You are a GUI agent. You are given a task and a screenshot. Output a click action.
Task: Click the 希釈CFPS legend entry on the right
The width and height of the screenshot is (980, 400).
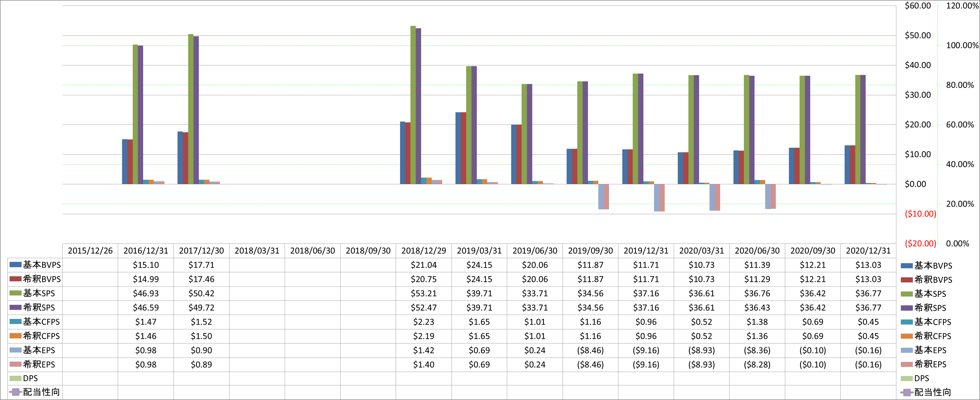coord(926,336)
